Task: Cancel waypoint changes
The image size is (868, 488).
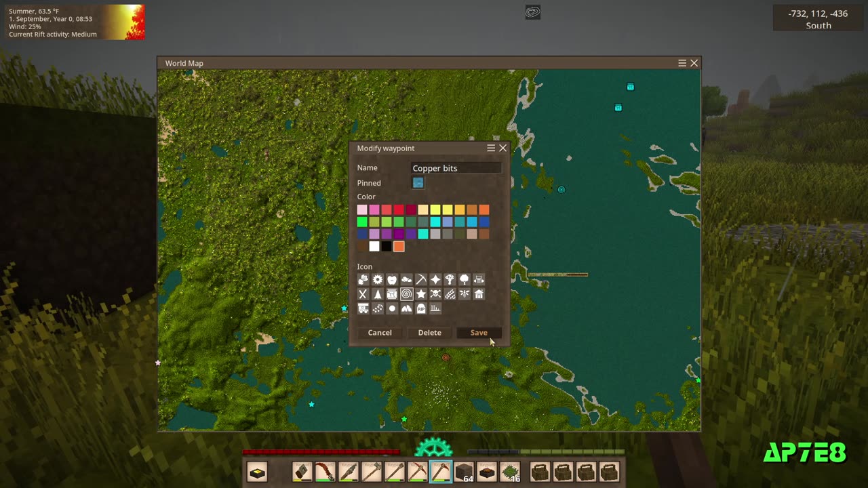Action: tap(380, 333)
